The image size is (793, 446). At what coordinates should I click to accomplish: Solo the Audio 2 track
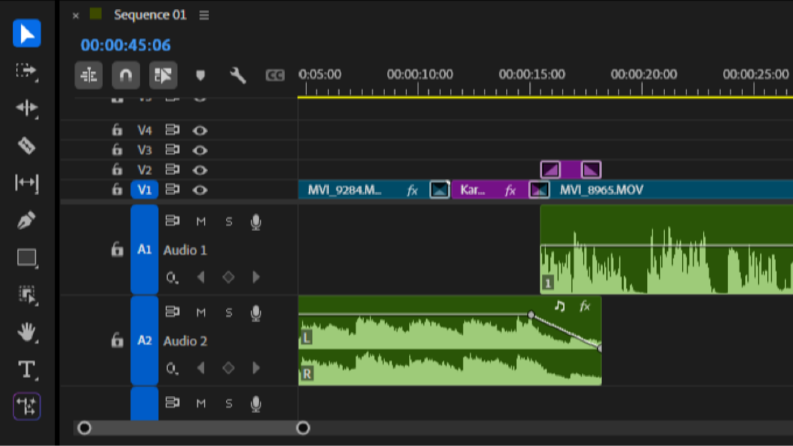coord(229,313)
